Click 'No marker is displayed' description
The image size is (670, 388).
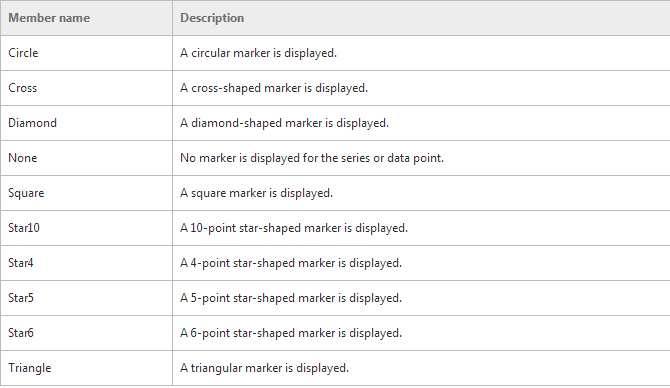[312, 158]
